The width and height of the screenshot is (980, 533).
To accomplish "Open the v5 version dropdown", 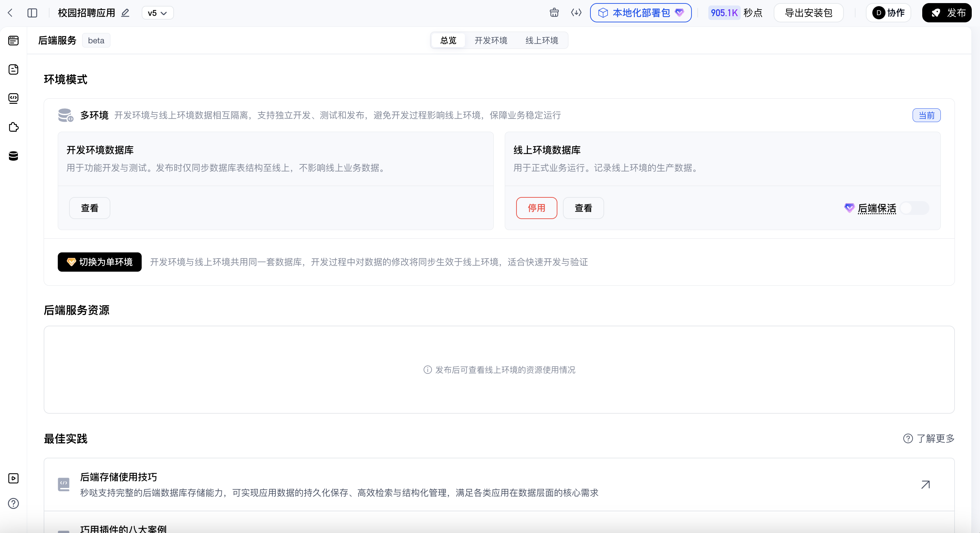I will click(157, 13).
